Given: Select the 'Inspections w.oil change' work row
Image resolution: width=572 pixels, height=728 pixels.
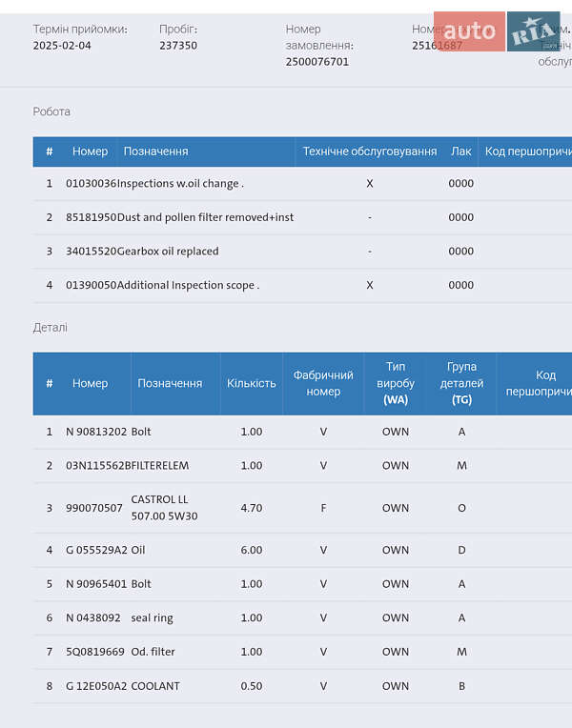Looking at the screenshot, I should click(x=180, y=184).
